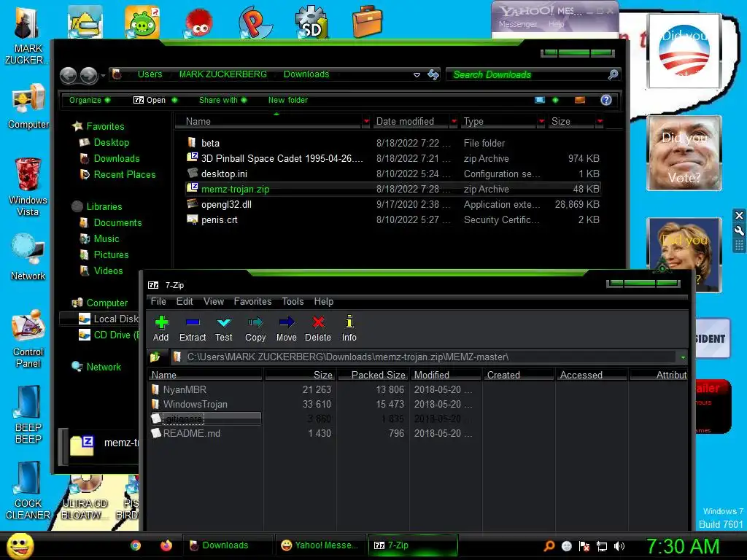
Task: Select Documents under Libraries
Action: point(117,223)
